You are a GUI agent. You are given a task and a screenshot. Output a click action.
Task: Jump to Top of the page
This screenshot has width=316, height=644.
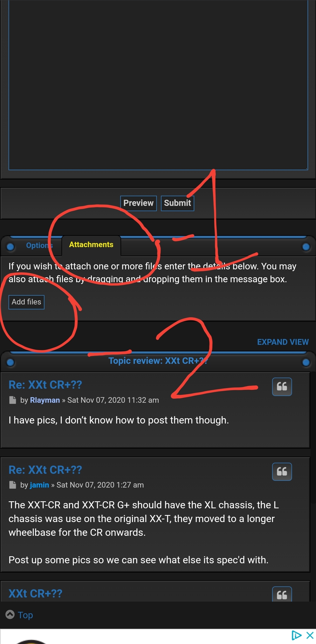click(x=25, y=615)
